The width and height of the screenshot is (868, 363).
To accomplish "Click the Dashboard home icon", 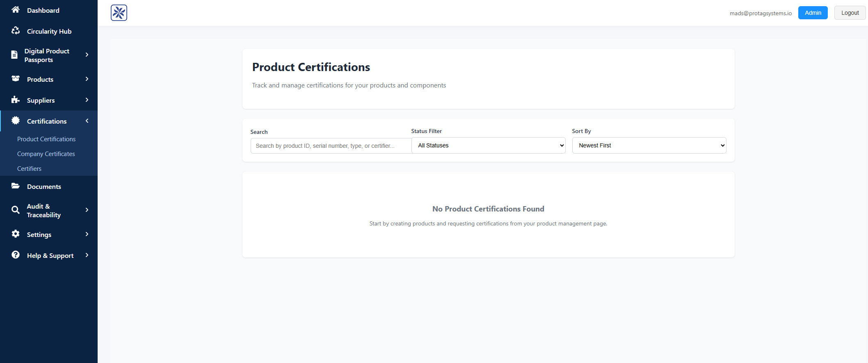I will pos(16,9).
